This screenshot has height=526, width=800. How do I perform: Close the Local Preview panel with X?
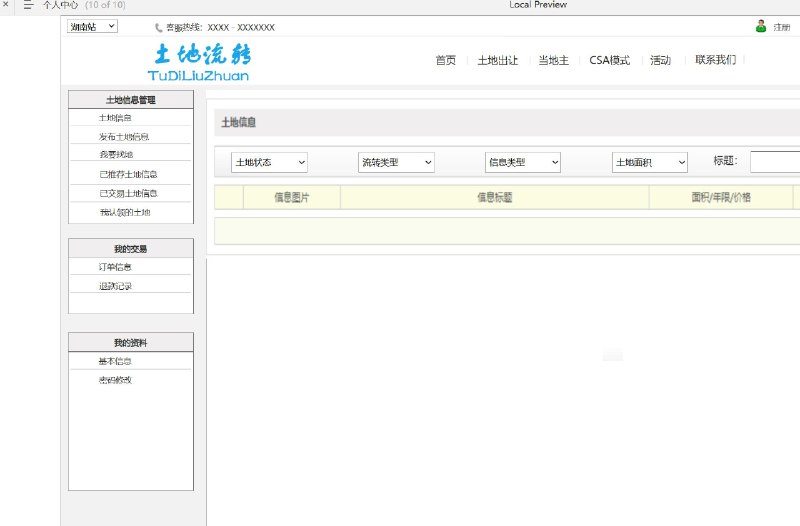point(6,5)
